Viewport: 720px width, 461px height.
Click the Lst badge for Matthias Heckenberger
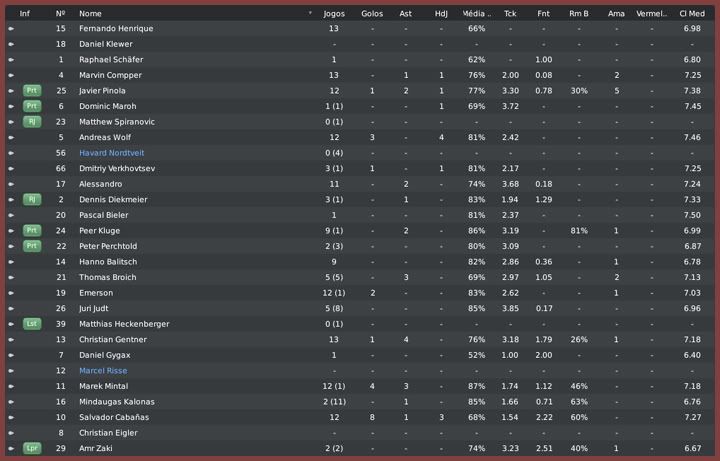click(32, 324)
